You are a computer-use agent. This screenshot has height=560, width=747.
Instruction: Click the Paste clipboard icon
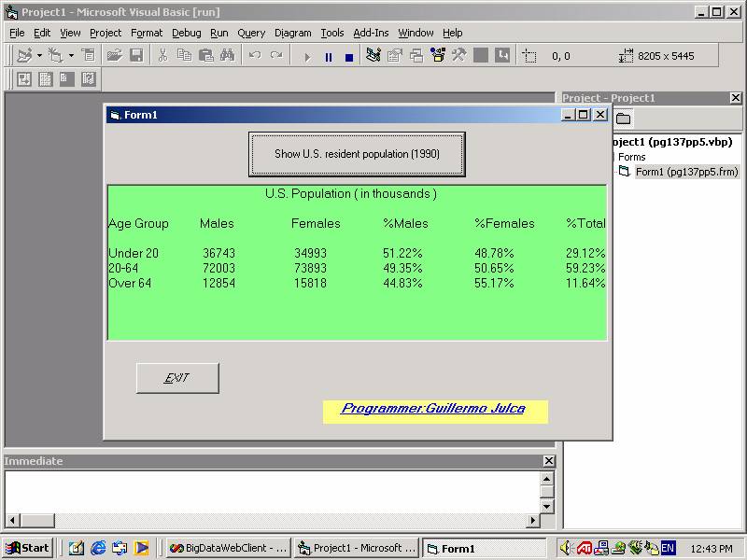(x=205, y=56)
